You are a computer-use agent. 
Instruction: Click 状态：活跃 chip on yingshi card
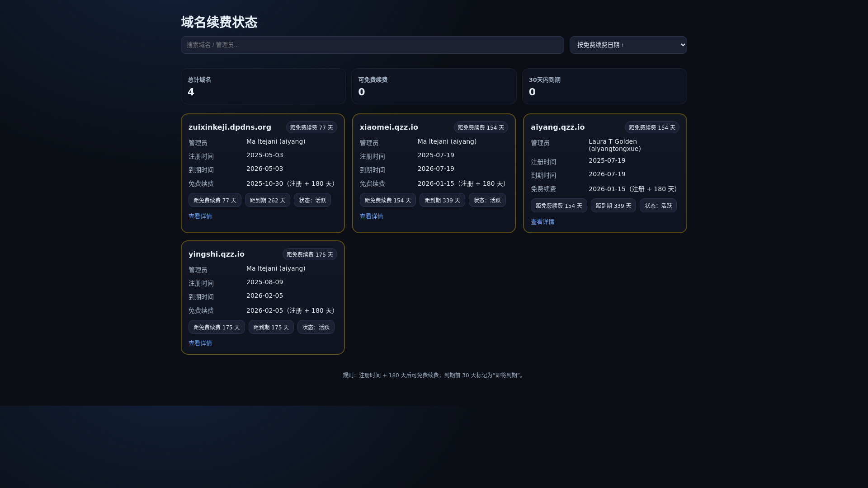[316, 327]
